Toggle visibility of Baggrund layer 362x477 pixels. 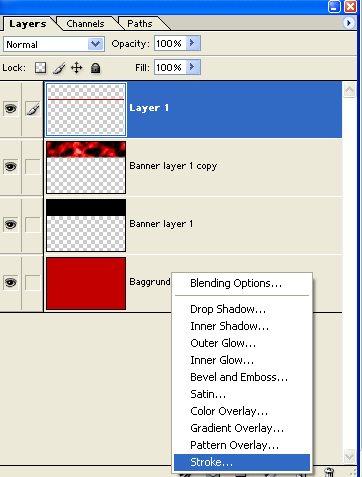point(10,283)
